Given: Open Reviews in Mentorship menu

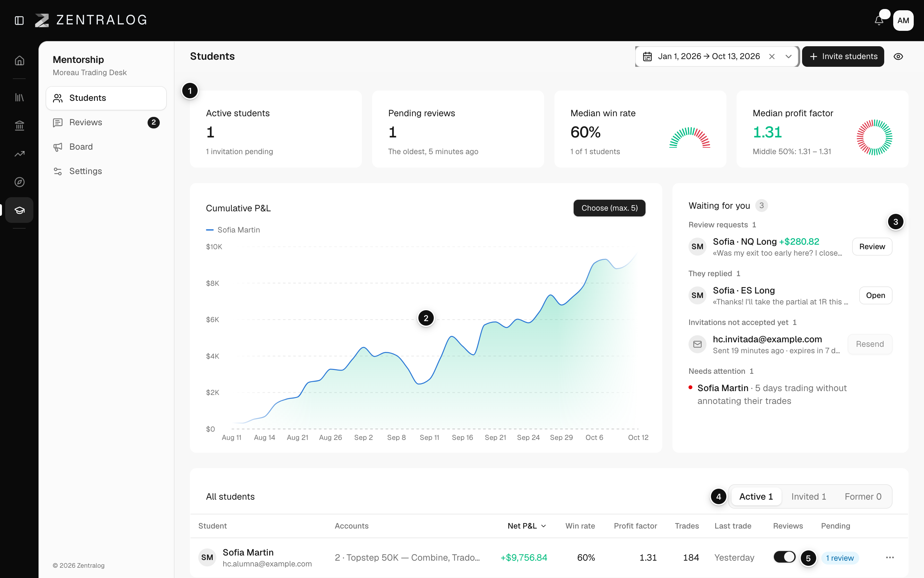Looking at the screenshot, I should click(106, 122).
